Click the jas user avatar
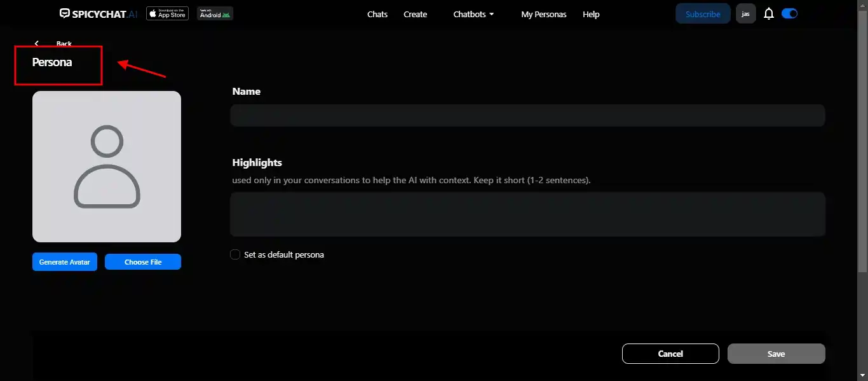 746,13
